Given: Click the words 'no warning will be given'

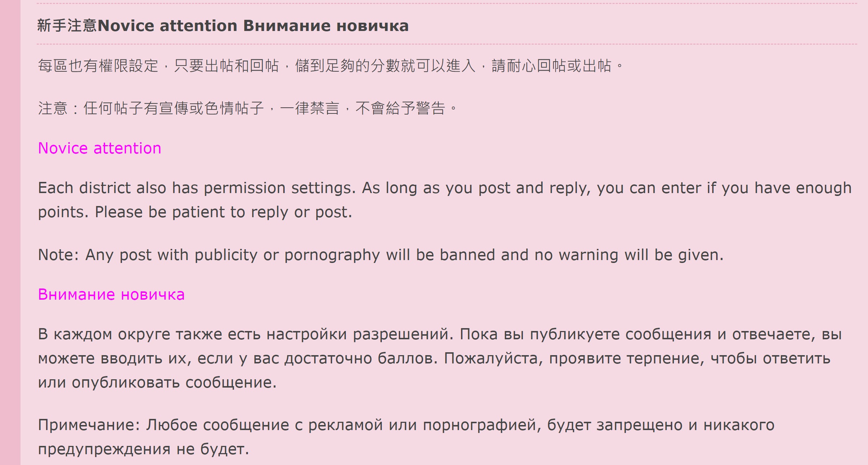Looking at the screenshot, I should coord(629,255).
